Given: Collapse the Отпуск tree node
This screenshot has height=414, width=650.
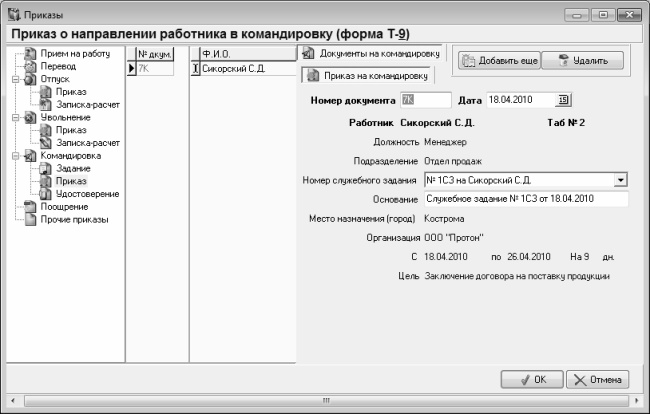Looking at the screenshot, I should [x=15, y=78].
